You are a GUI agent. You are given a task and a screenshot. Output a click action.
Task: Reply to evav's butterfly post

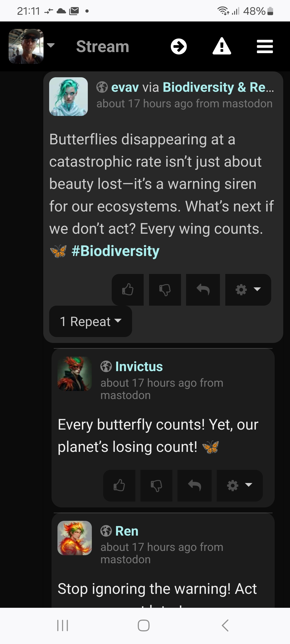[203, 290]
